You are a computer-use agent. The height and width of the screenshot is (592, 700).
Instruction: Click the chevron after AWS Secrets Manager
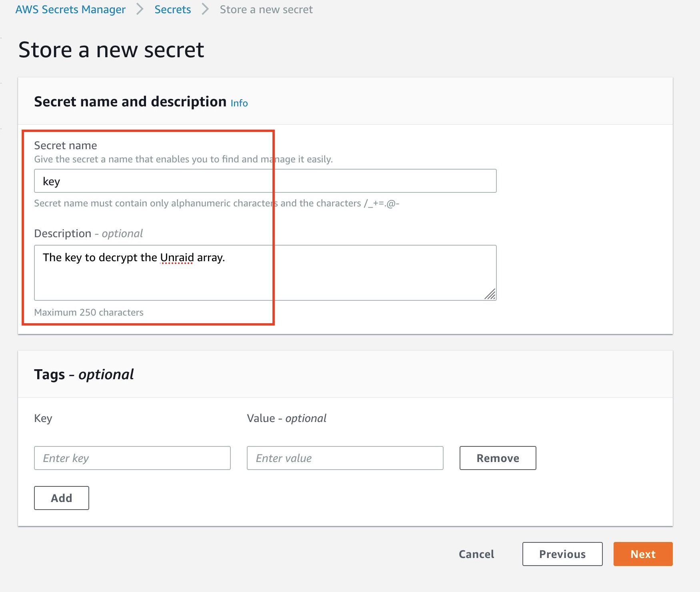pos(140,9)
